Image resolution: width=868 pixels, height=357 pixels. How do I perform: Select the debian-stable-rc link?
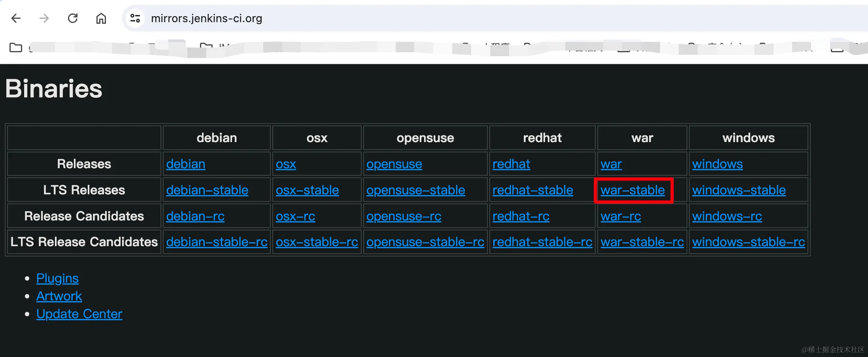pos(217,242)
